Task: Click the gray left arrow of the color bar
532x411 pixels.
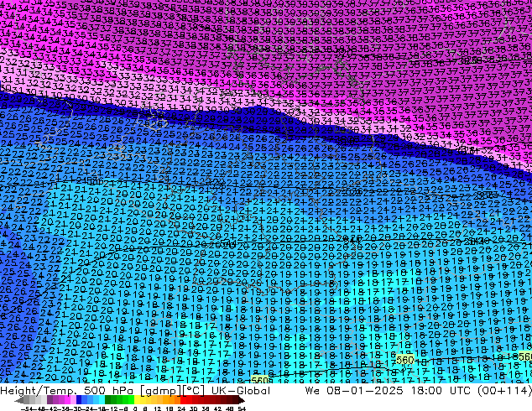Action: pos(19,400)
